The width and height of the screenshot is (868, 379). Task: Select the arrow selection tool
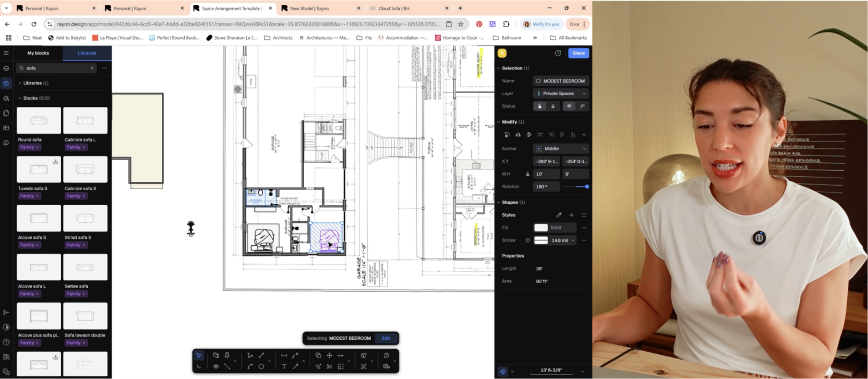[x=199, y=355]
